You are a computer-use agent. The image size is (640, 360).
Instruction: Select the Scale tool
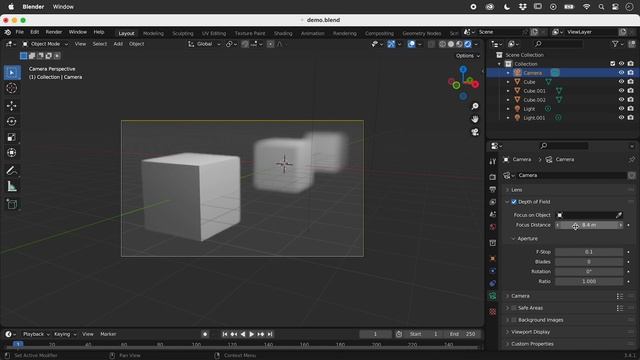12,137
